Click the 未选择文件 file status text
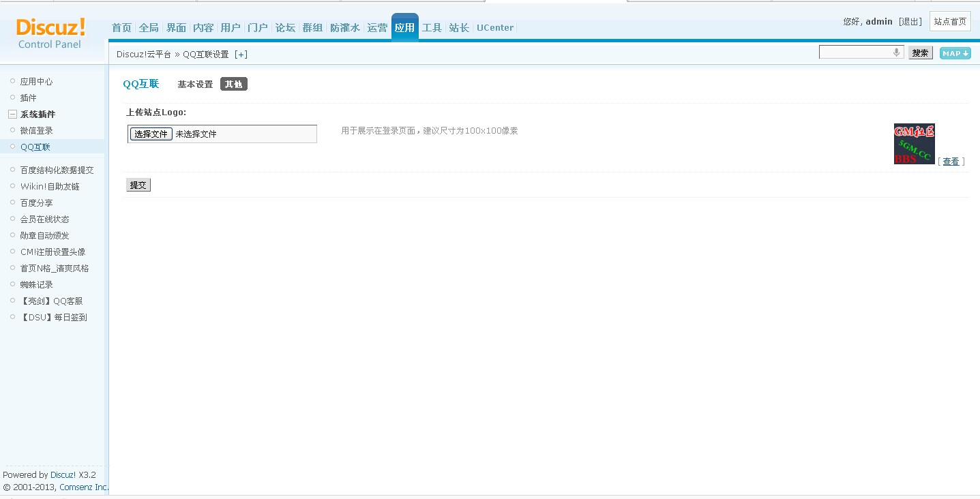The width and height of the screenshot is (980, 499). coord(196,134)
